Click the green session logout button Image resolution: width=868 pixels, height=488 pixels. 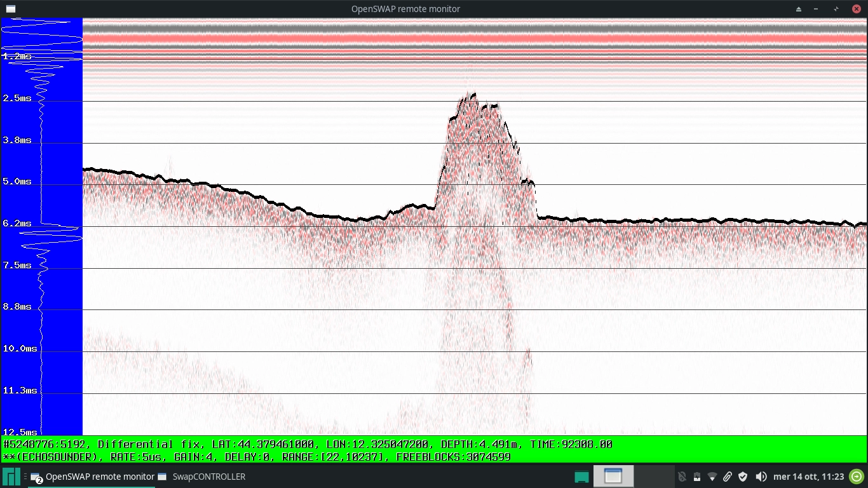(x=857, y=477)
